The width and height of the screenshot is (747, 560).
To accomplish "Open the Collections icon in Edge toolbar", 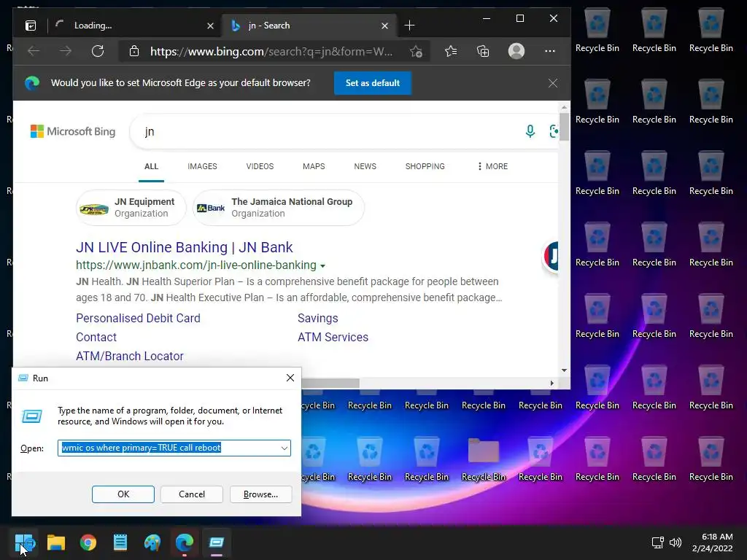I will 483,51.
